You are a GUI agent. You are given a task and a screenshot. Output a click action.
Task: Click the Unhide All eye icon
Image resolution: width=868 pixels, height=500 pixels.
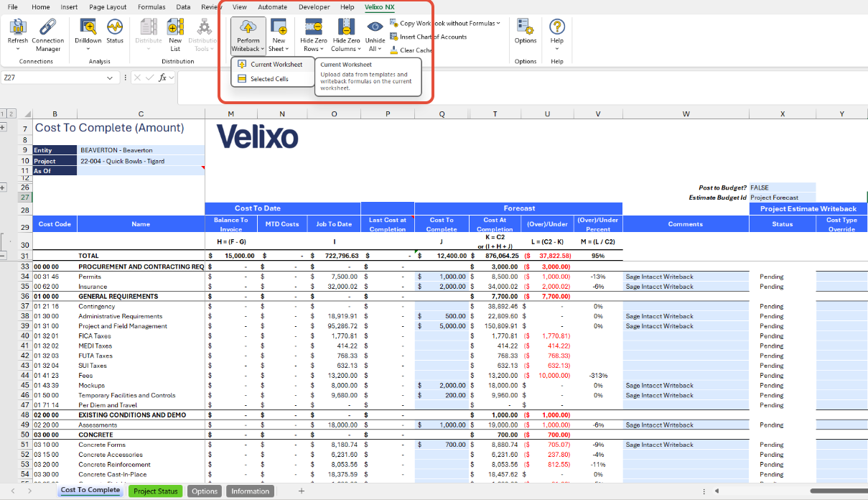[375, 27]
